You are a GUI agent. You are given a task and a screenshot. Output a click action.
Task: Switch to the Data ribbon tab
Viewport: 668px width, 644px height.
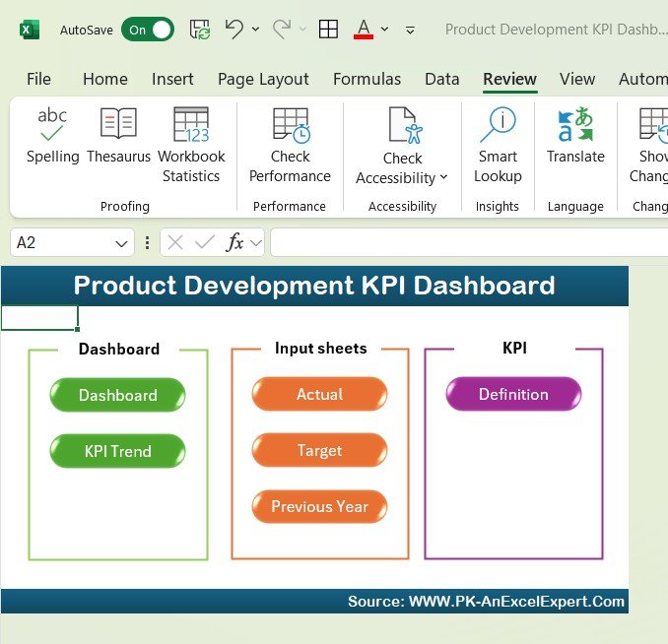[x=442, y=79]
